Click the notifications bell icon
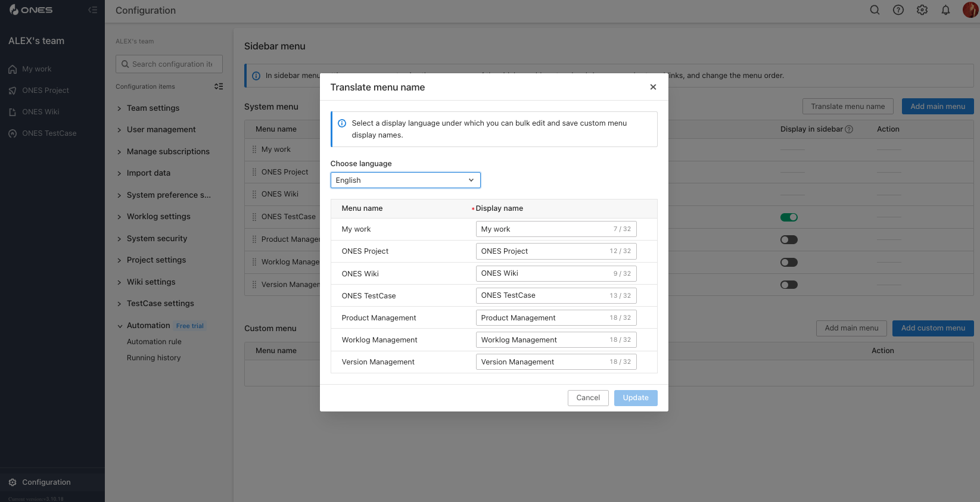Screen dimensions: 980x502 pyautogui.click(x=945, y=10)
